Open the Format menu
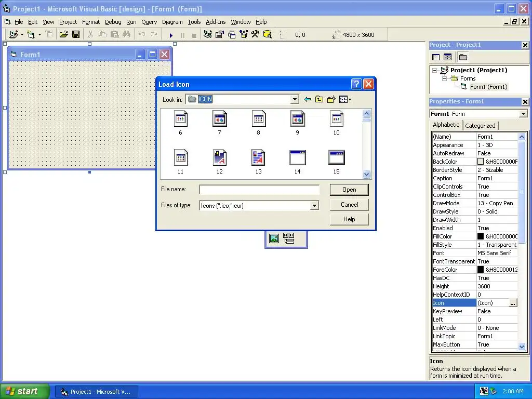Image resolution: width=532 pixels, height=399 pixels. tap(91, 22)
